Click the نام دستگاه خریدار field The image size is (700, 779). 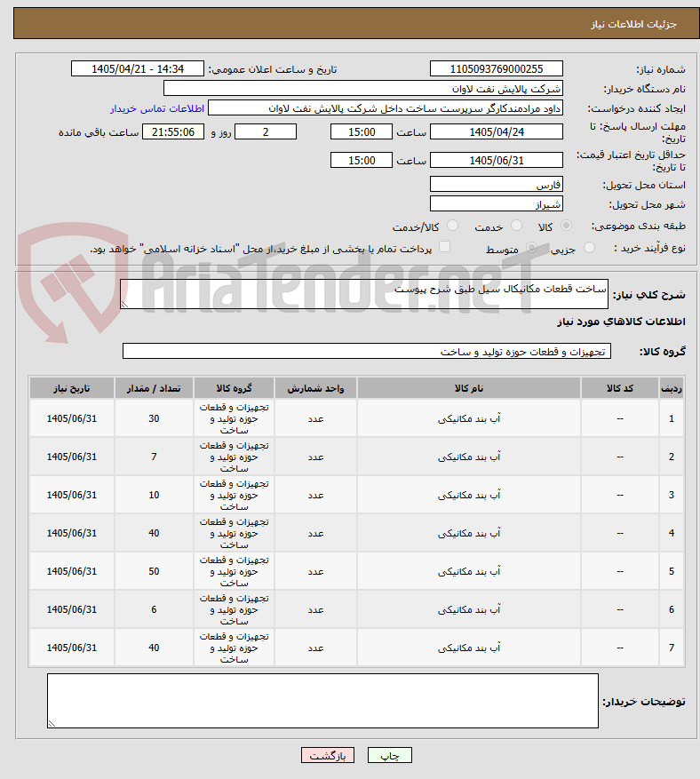tap(363, 89)
